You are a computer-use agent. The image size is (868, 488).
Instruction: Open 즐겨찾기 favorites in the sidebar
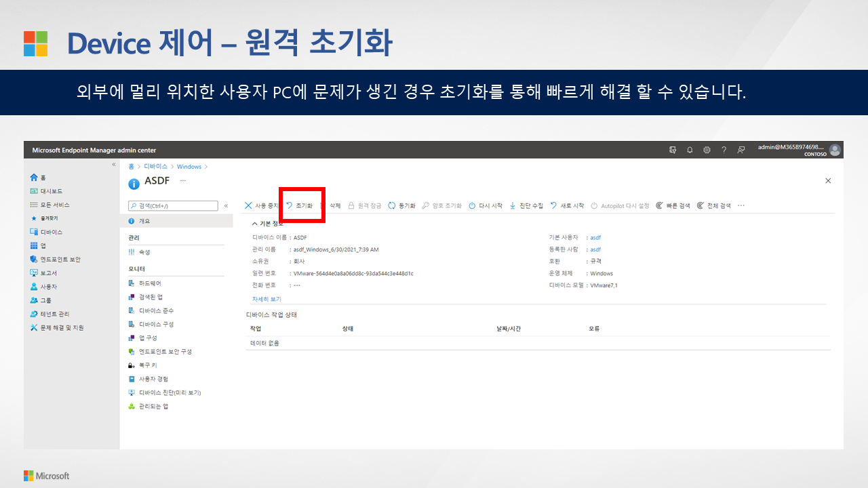45,218
